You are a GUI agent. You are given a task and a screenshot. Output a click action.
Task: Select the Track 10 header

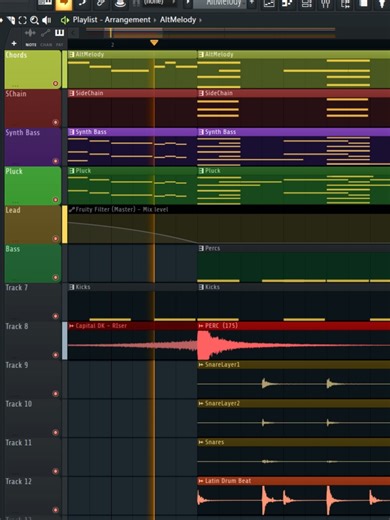click(x=33, y=418)
